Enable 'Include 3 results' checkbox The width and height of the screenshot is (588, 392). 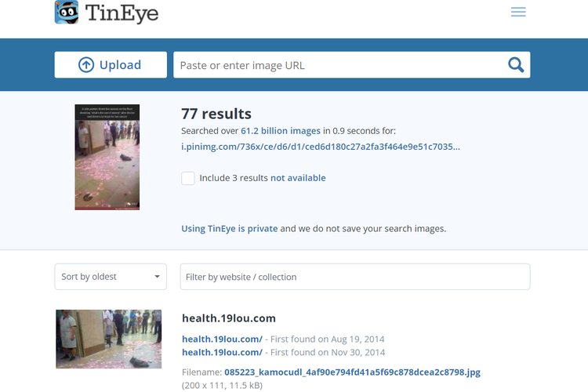pos(188,178)
